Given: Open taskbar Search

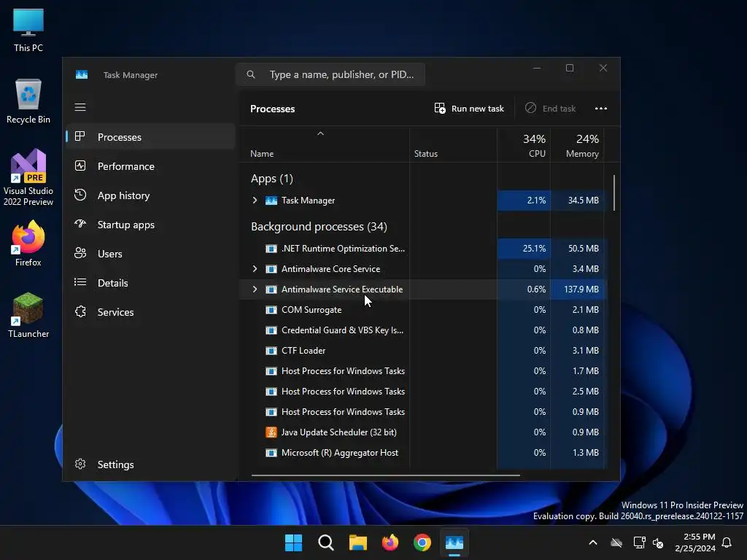Looking at the screenshot, I should [326, 542].
